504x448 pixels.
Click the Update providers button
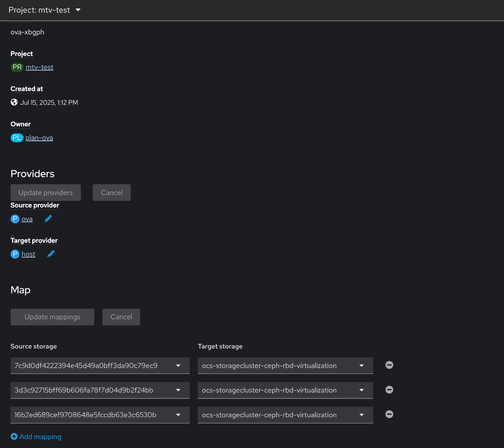46,193
